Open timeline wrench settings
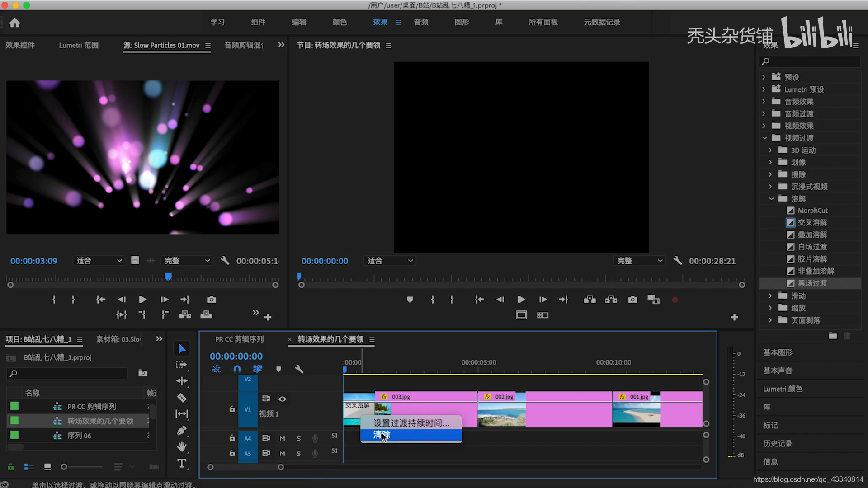Screen dimensions: 868x488 pyautogui.click(x=299, y=369)
